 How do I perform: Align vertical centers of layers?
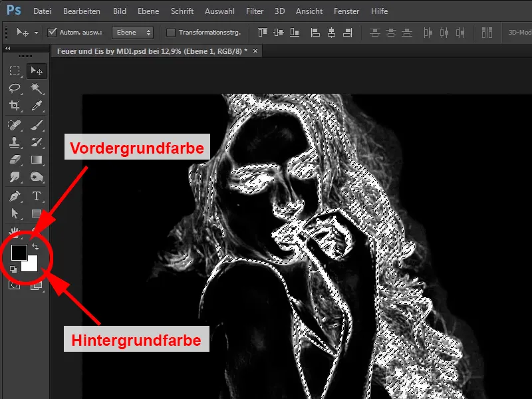(x=279, y=33)
